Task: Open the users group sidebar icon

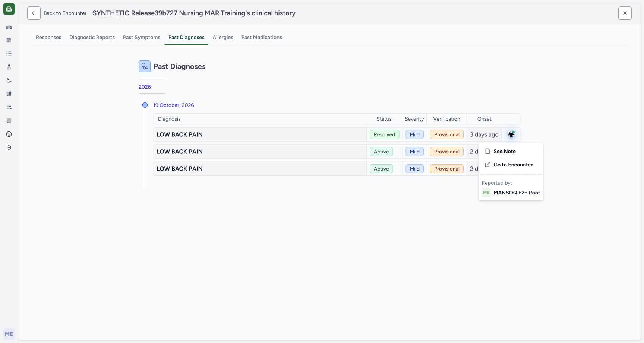Action: tap(9, 107)
